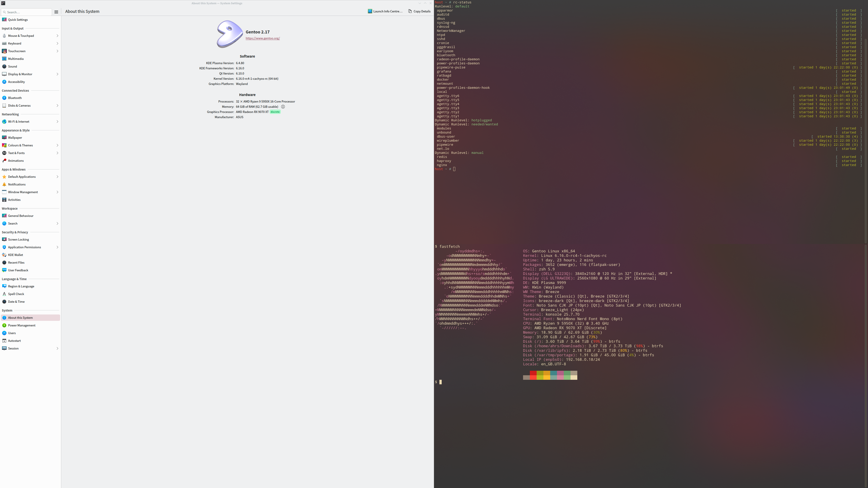Click the Text & Fonts icon

(x=4, y=153)
